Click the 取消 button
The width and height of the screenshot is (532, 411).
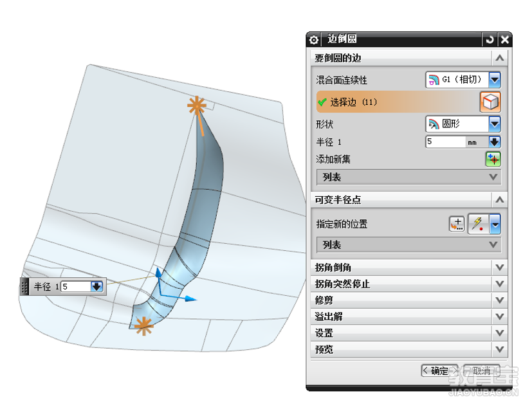(x=481, y=370)
